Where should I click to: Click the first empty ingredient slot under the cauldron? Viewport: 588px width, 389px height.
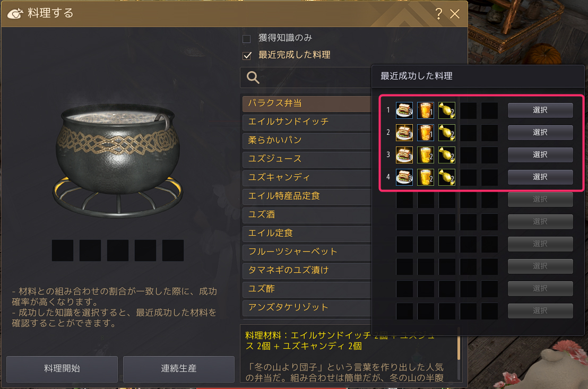63,250
